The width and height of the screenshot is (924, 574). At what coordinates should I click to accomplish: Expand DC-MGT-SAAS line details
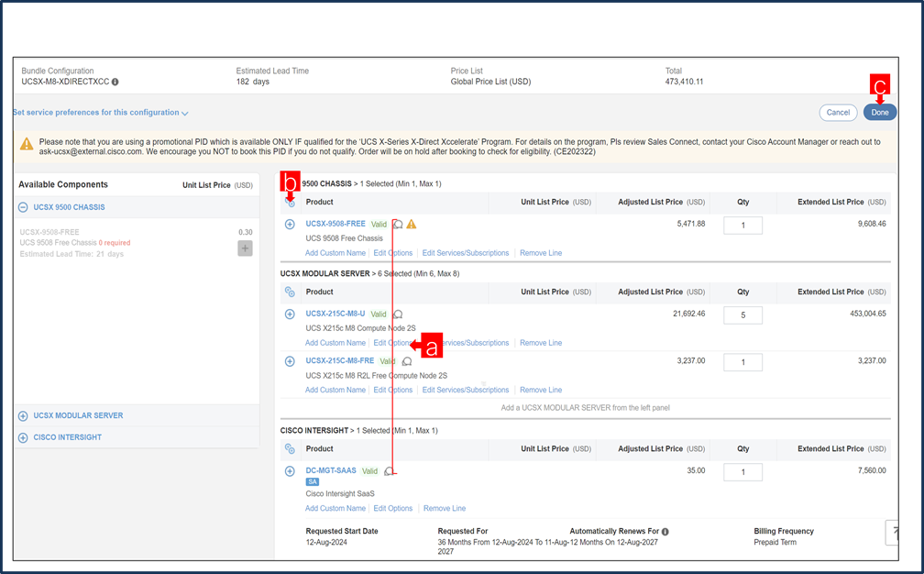click(x=290, y=471)
